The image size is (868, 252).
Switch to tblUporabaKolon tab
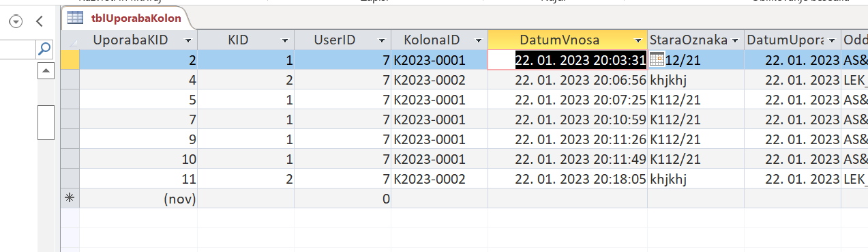(x=126, y=18)
